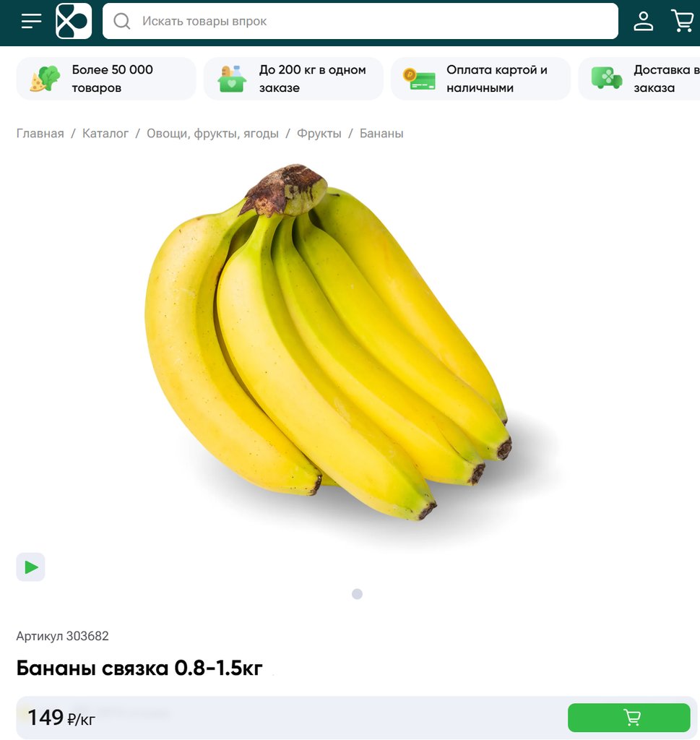Play the product video thumbnail
Viewport: 700px width, 740px height.
tap(30, 567)
